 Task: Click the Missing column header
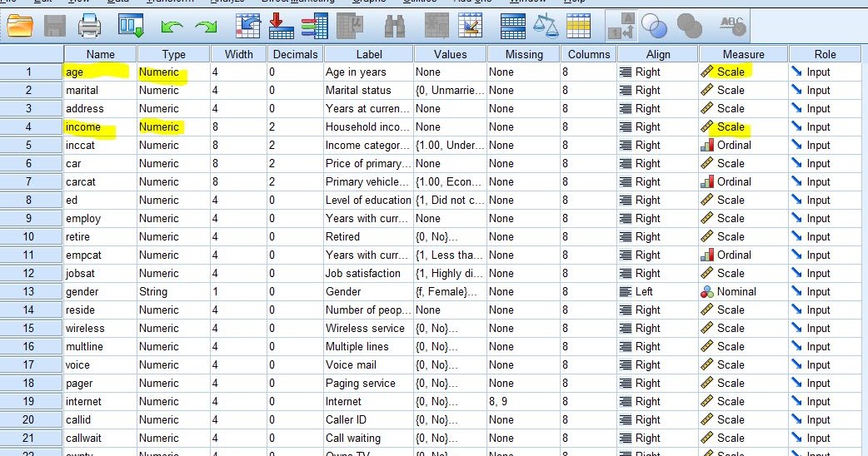524,54
